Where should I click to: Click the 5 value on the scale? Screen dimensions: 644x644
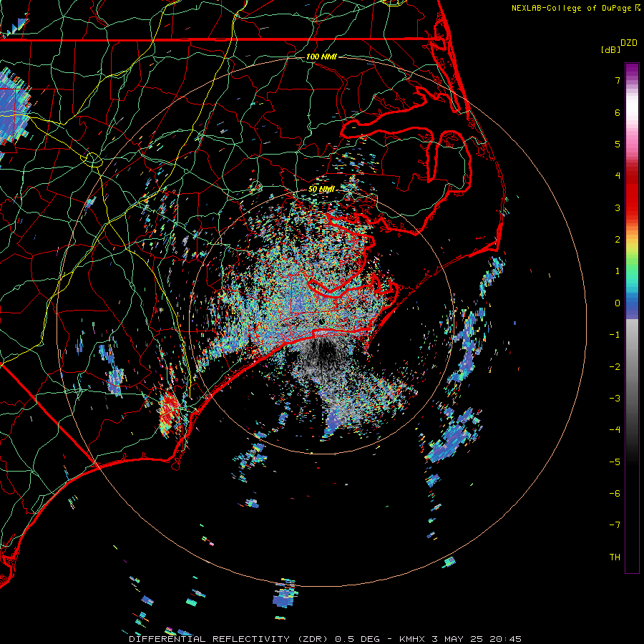[x=618, y=144]
